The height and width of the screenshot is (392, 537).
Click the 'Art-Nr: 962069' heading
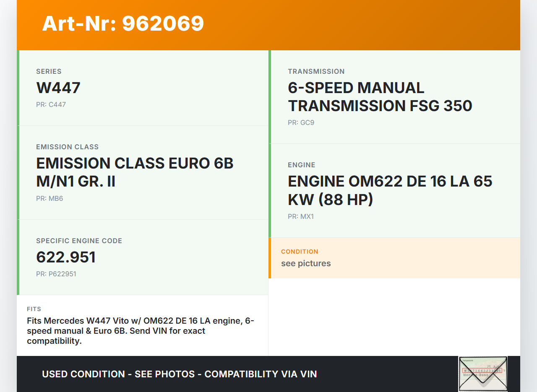[123, 23]
